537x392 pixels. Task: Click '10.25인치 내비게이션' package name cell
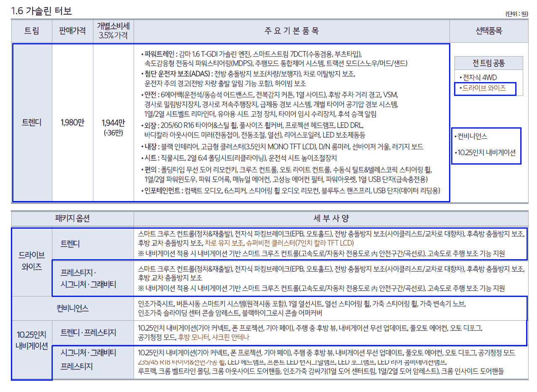coord(32,340)
